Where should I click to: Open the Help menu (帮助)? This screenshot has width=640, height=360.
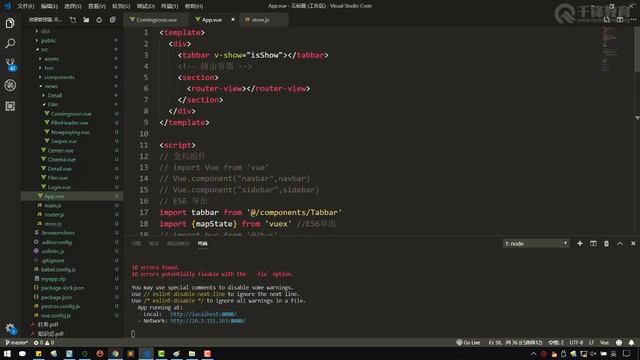pyautogui.click(x=194, y=6)
